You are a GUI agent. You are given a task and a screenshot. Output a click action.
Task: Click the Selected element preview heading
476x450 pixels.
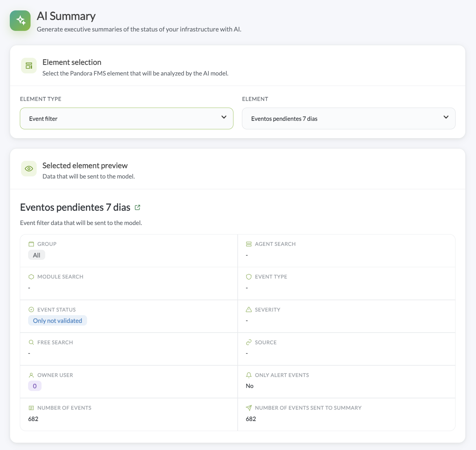click(x=85, y=166)
